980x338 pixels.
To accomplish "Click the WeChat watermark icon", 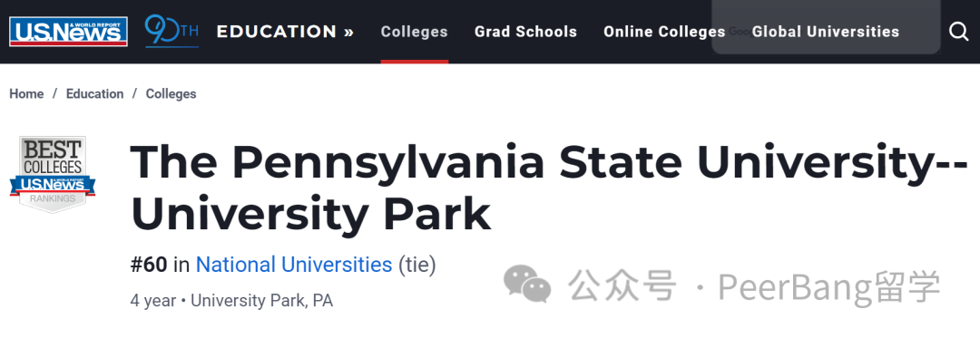I will pyautogui.click(x=527, y=285).
